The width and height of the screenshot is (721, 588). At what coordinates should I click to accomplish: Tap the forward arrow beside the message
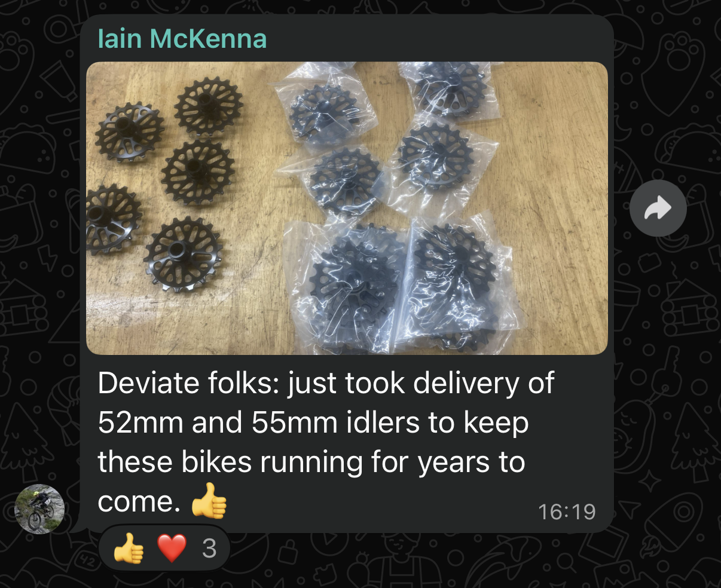658,209
